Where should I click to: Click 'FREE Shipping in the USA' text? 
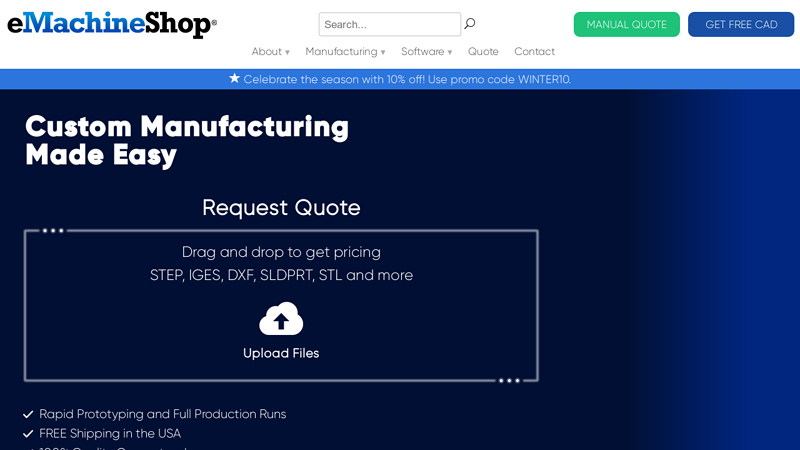tap(110, 433)
